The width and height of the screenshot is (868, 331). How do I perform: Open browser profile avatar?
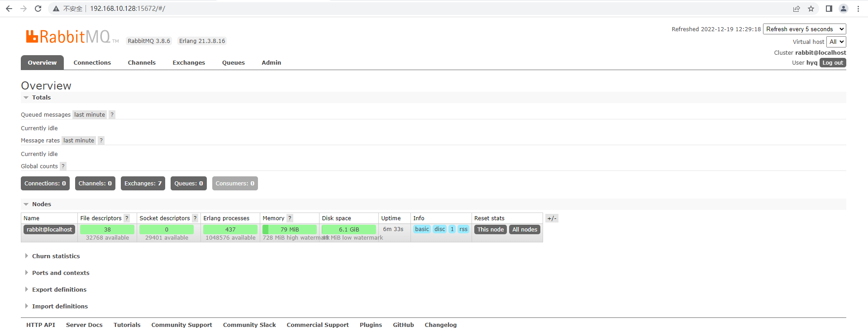click(x=844, y=9)
